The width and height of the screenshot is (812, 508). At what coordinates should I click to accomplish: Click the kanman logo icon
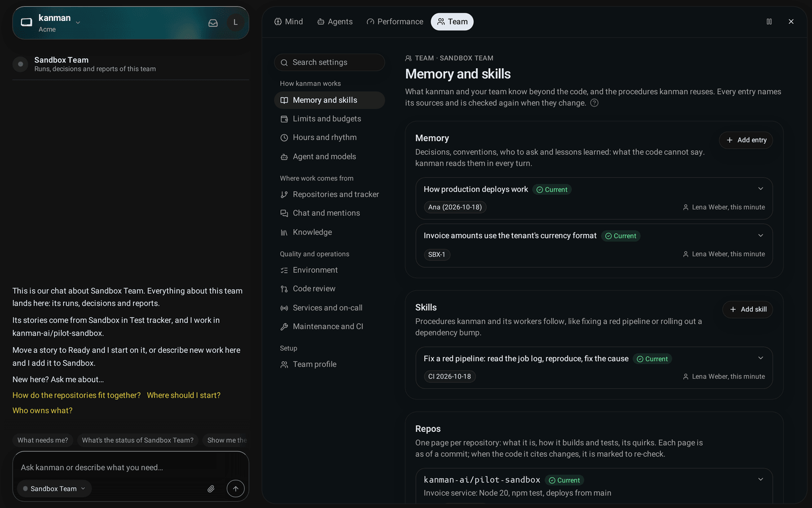pyautogui.click(x=27, y=23)
